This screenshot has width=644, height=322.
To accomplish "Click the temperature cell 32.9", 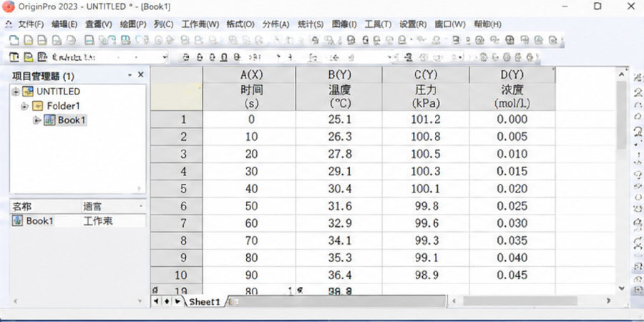I will pyautogui.click(x=339, y=223).
